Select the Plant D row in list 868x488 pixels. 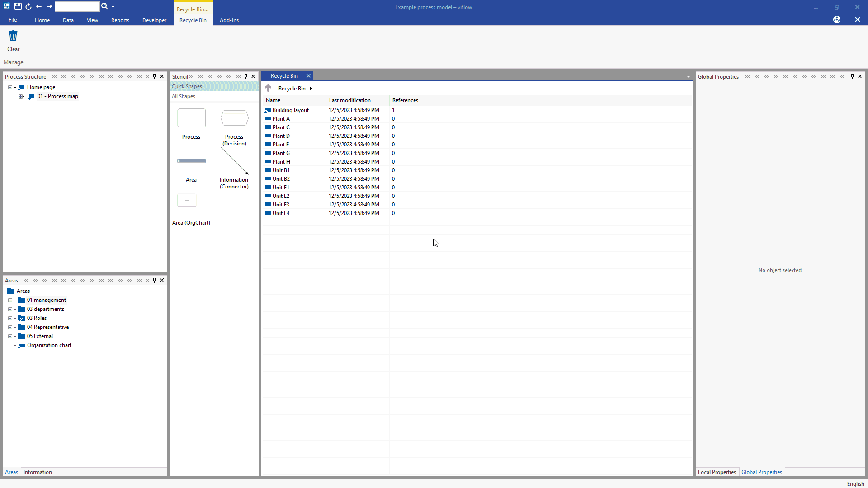pyautogui.click(x=281, y=136)
